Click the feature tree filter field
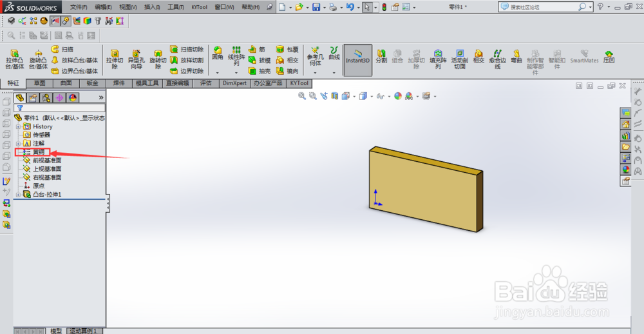The height and width of the screenshot is (334, 644). (x=59, y=108)
